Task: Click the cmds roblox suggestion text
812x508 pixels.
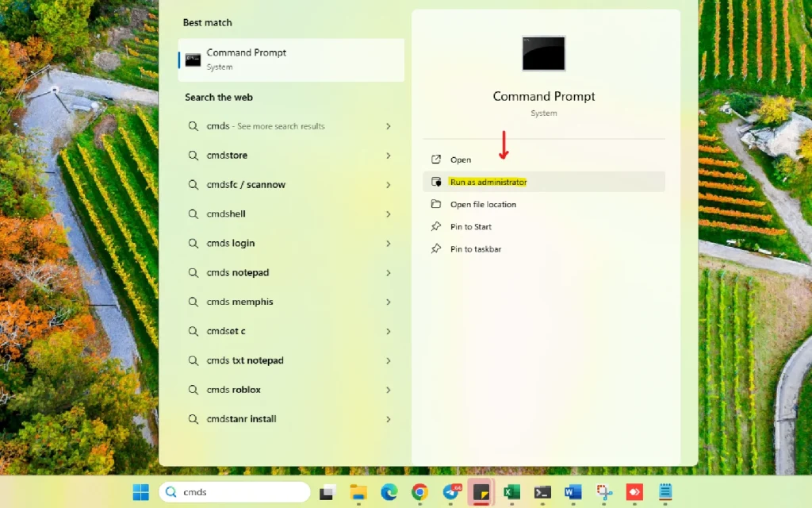Action: 234,389
